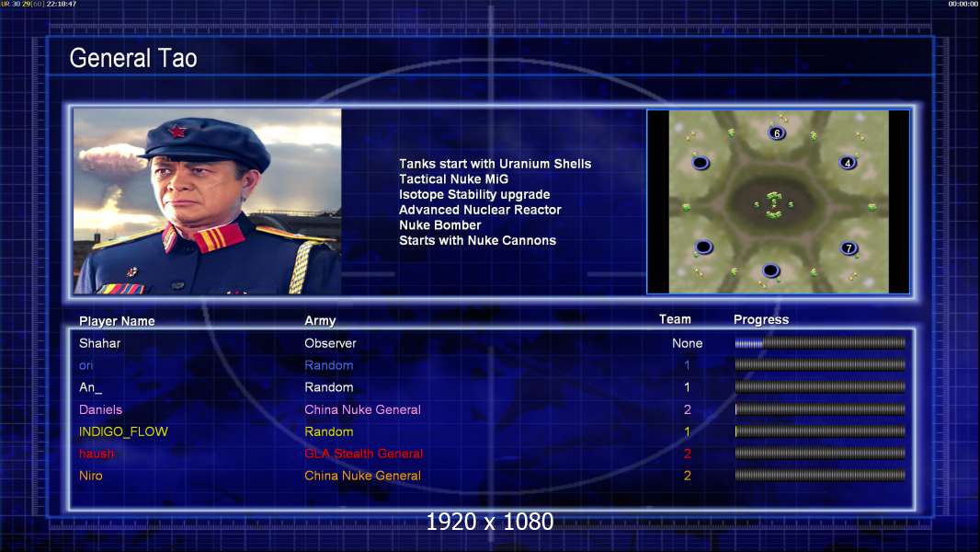Click Niro's China Nuke General army entry
The width and height of the screenshot is (980, 552).
click(x=362, y=476)
